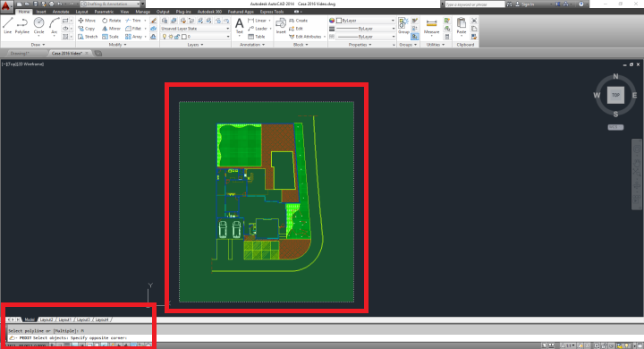Click the N compass direction on ViewCube
Image resolution: width=644 pixels, height=349 pixels.
[x=615, y=76]
